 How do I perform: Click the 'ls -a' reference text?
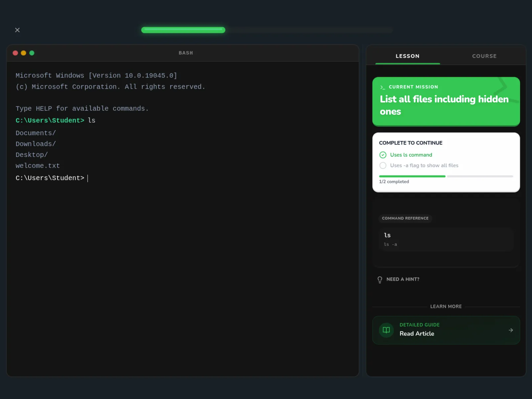point(390,244)
